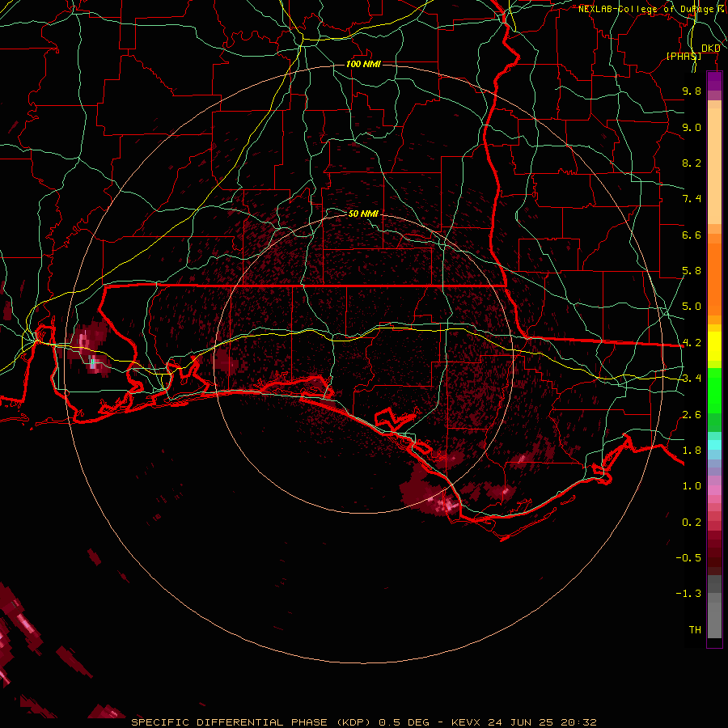
Task: Select the -1.3 value on the scale
Action: [x=688, y=594]
